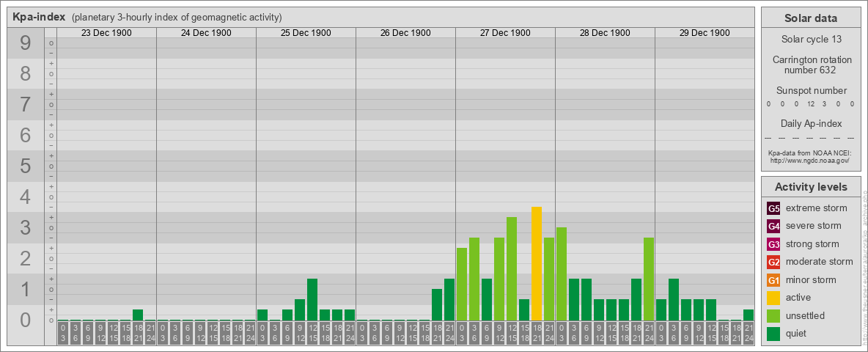The image size is (868, 352).
Task: Click the 'quiet' legend label
Action: pyautogui.click(x=797, y=333)
